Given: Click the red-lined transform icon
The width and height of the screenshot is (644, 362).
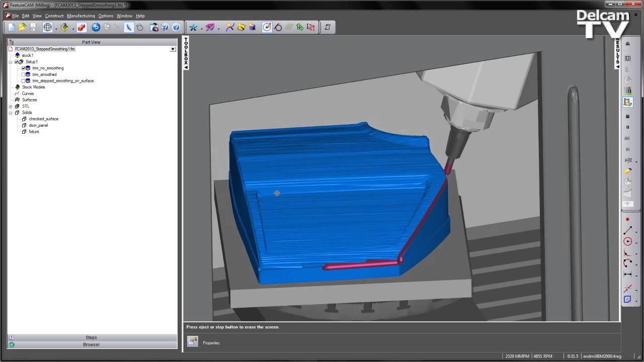Looking at the screenshot, I should pos(311,27).
